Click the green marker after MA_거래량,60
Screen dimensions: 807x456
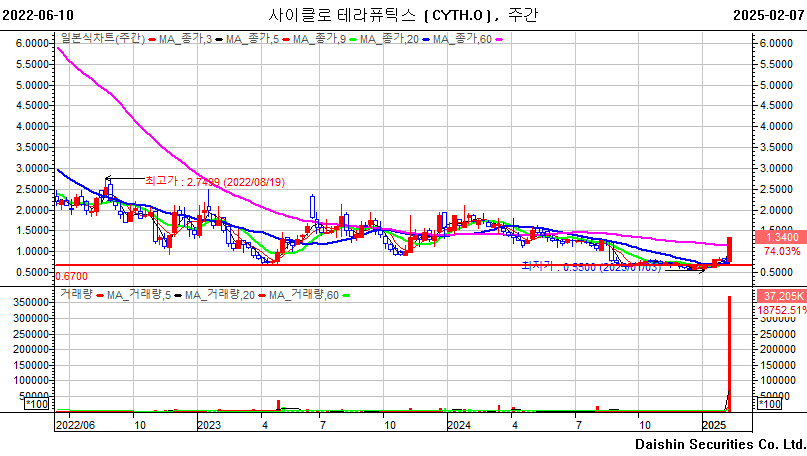pyautogui.click(x=346, y=295)
